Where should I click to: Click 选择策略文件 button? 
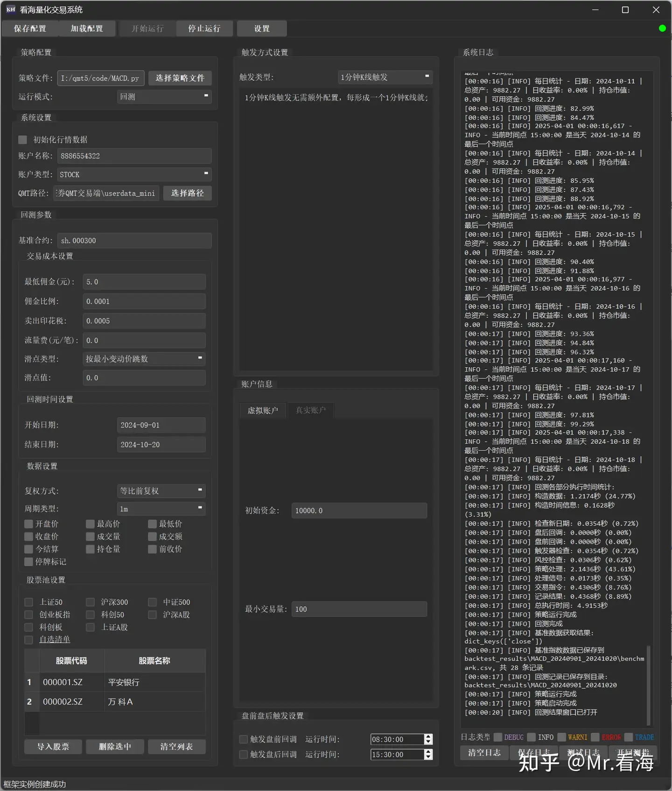coord(180,78)
